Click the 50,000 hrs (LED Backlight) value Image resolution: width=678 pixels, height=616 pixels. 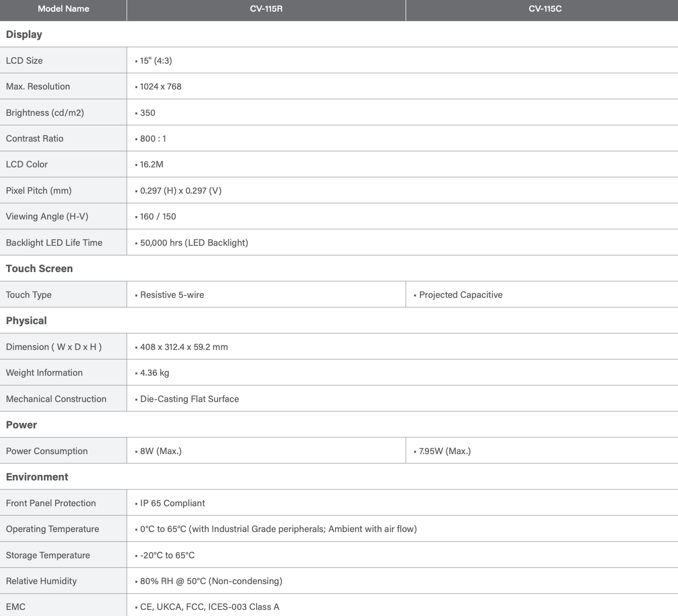pyautogui.click(x=194, y=243)
